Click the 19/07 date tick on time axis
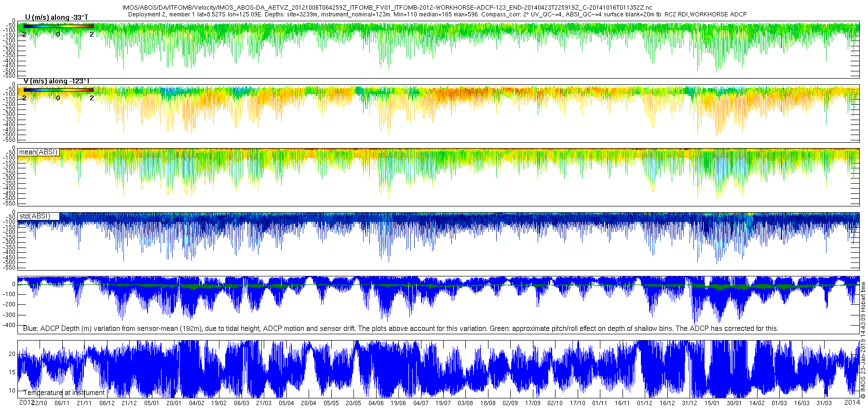Image resolution: width=868 pixels, height=410 pixels. pyautogui.click(x=443, y=403)
